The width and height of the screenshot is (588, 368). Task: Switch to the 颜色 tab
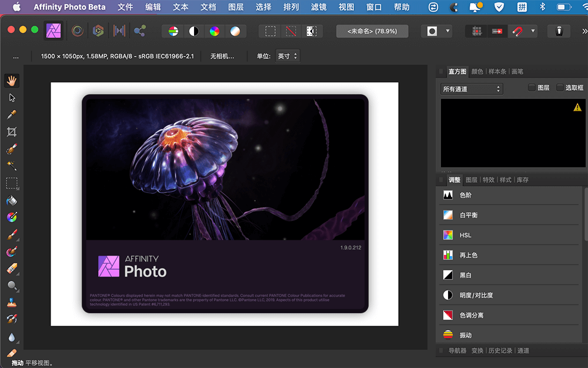pyautogui.click(x=477, y=71)
